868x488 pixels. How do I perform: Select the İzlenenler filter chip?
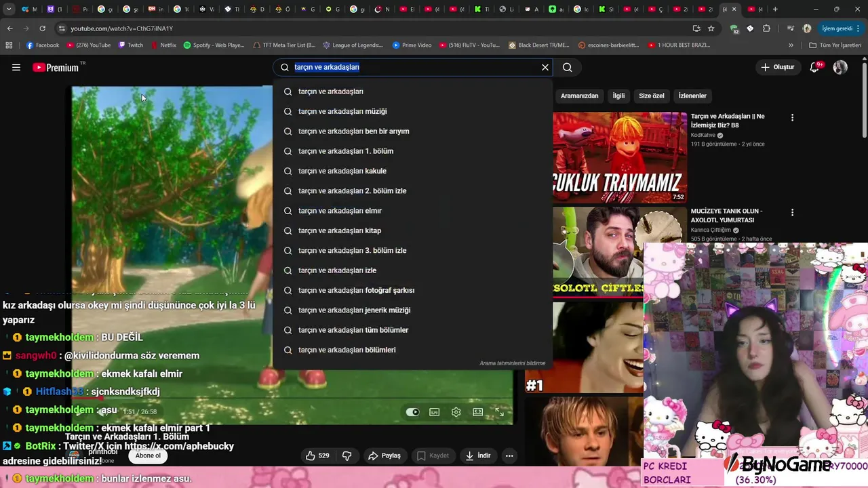(x=692, y=96)
